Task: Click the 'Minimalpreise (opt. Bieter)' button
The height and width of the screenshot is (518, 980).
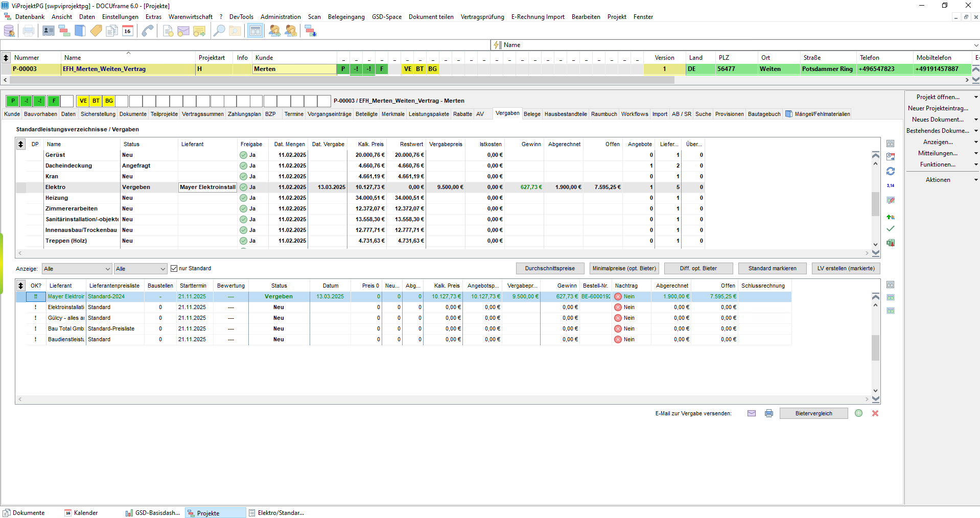Action: 624,269
